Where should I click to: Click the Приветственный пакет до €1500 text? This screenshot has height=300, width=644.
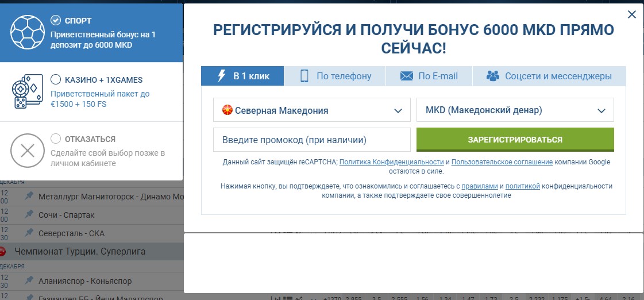point(100,99)
